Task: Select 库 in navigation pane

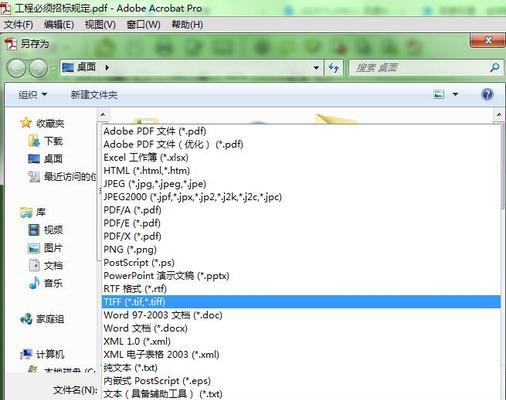Action: (x=41, y=212)
